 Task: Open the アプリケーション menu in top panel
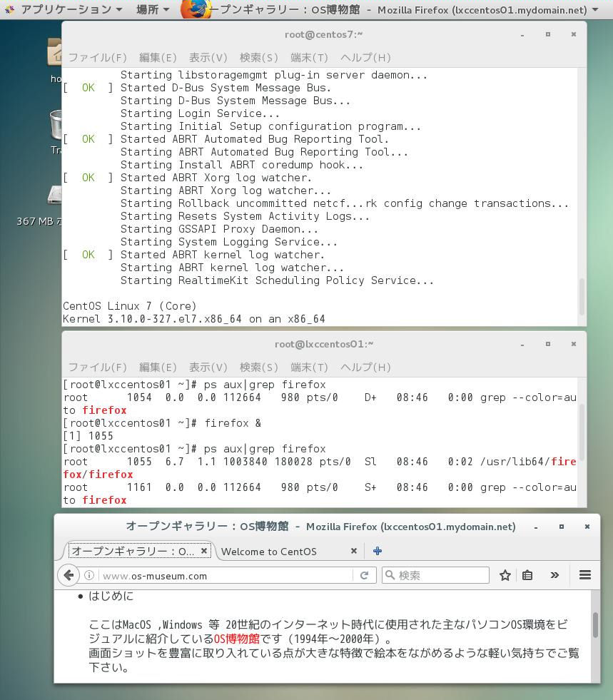(x=71, y=9)
